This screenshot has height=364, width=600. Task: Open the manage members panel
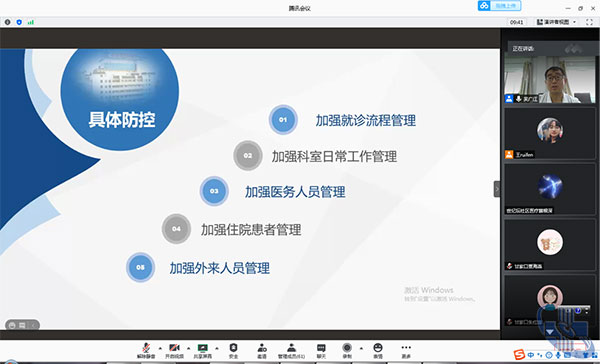pyautogui.click(x=291, y=351)
